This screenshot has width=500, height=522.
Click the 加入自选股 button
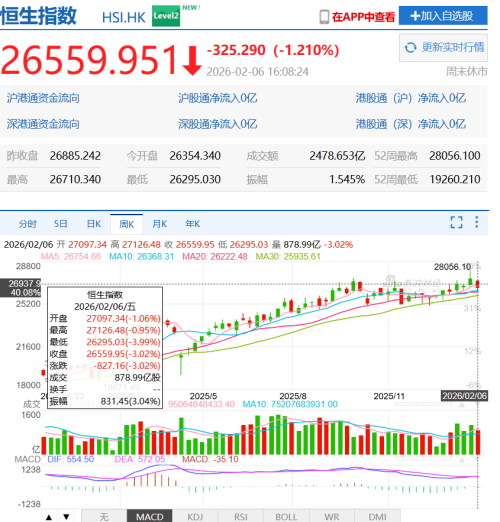coord(443,16)
